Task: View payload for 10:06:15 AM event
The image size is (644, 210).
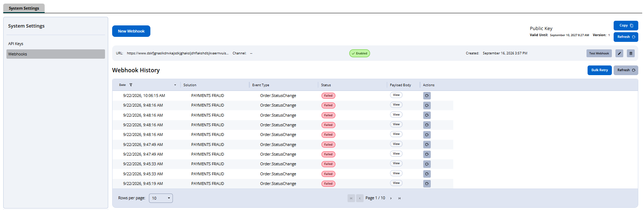Action: [x=396, y=95]
